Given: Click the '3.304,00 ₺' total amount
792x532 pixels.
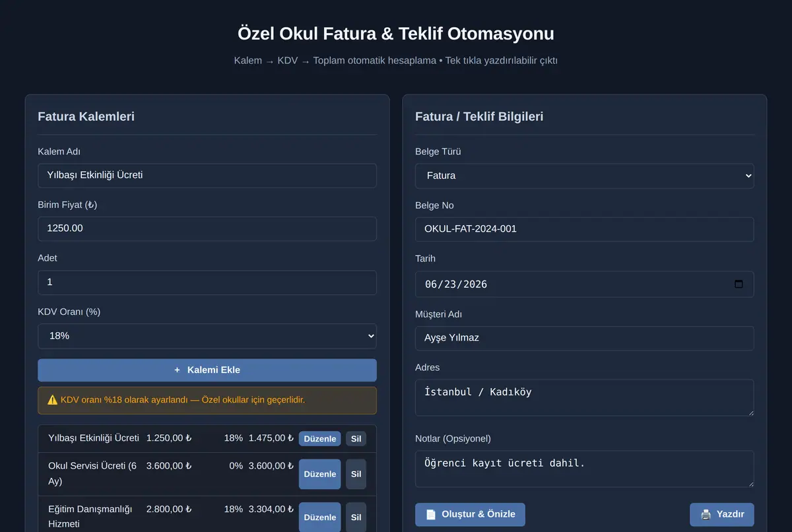Looking at the screenshot, I should coord(271,510).
